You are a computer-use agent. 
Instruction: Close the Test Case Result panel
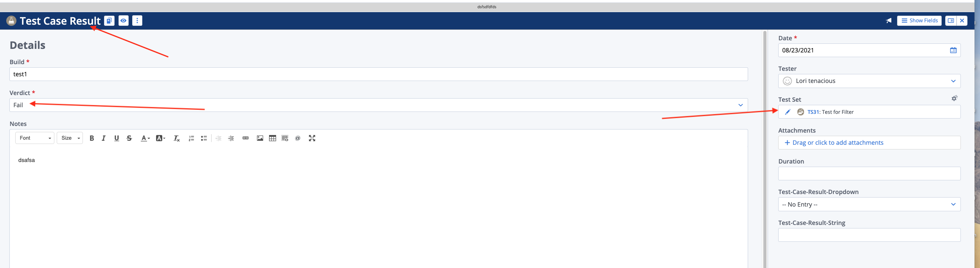[962, 21]
